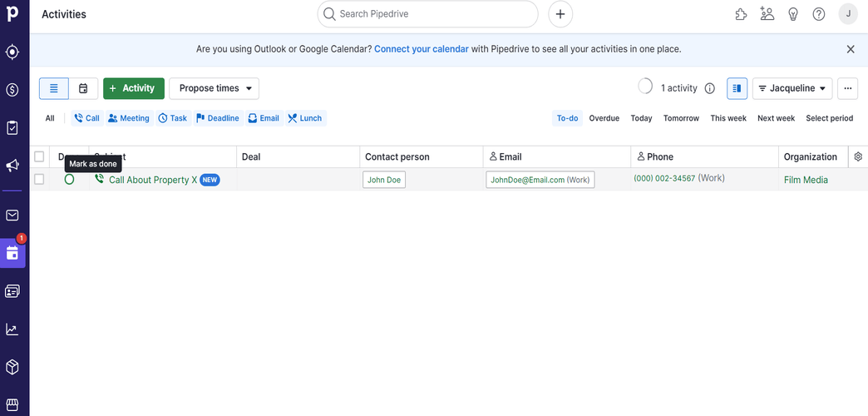Screen dimensions: 868x416
Task: Open Projects clipboard icon in sidebar
Action: click(x=12, y=128)
